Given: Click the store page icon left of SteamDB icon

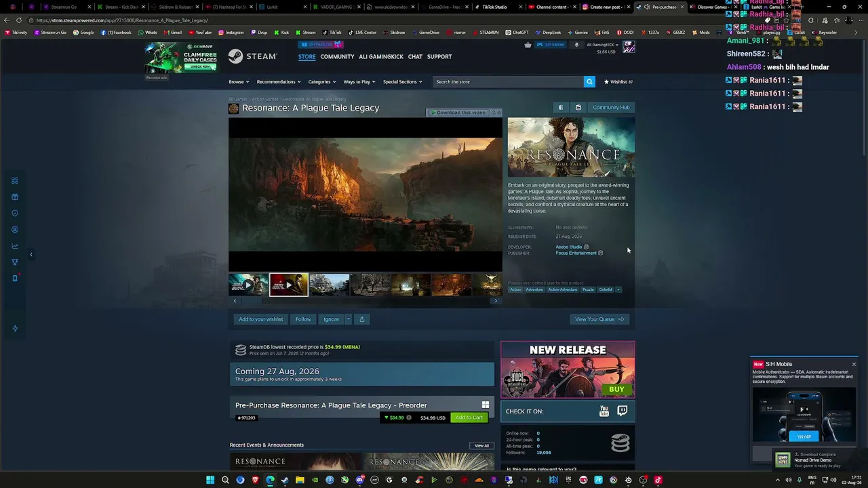Looking at the screenshot, I should tap(560, 107).
